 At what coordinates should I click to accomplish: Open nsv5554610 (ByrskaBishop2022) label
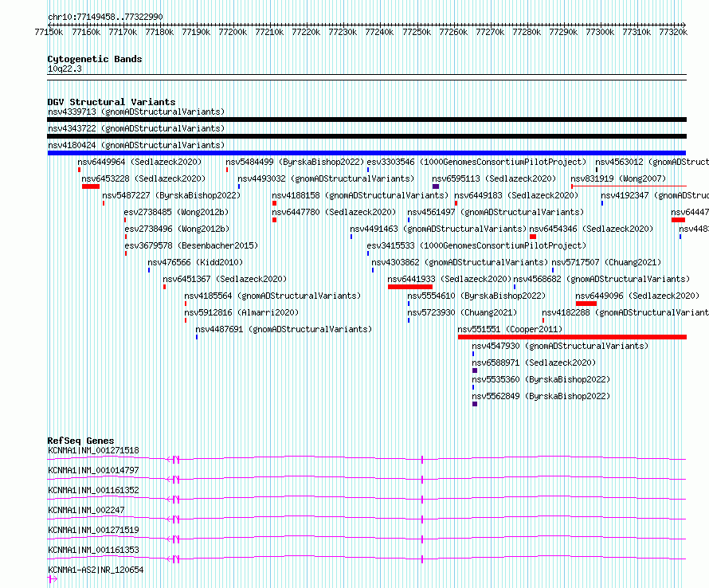(x=476, y=296)
